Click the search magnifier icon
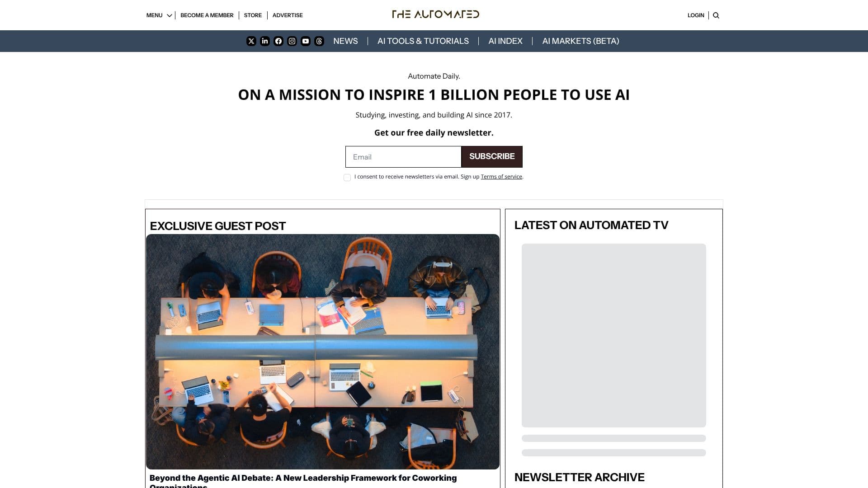The image size is (868, 488). (x=716, y=15)
